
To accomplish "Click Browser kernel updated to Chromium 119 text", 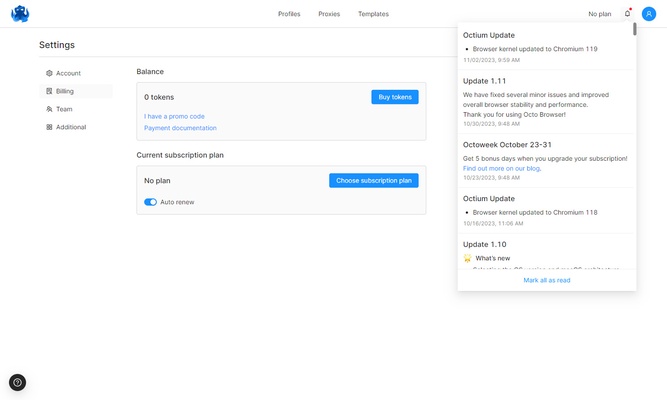I will click(535, 49).
